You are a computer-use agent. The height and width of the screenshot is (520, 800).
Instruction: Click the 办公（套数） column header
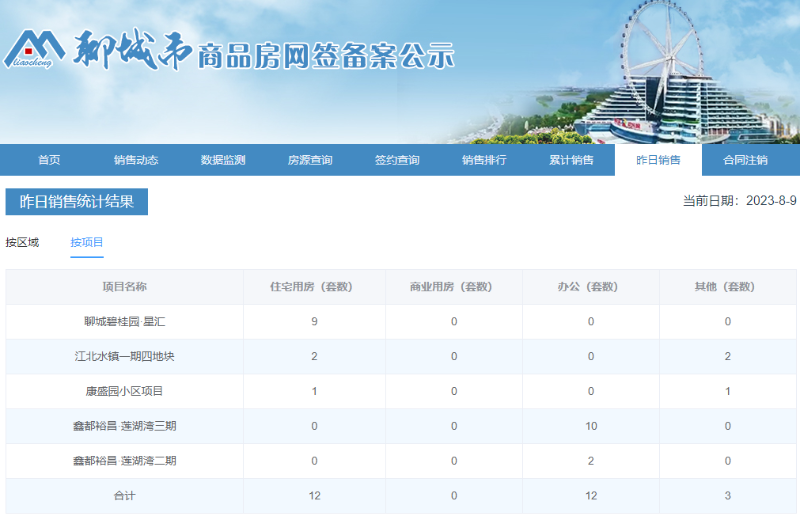tap(590, 287)
